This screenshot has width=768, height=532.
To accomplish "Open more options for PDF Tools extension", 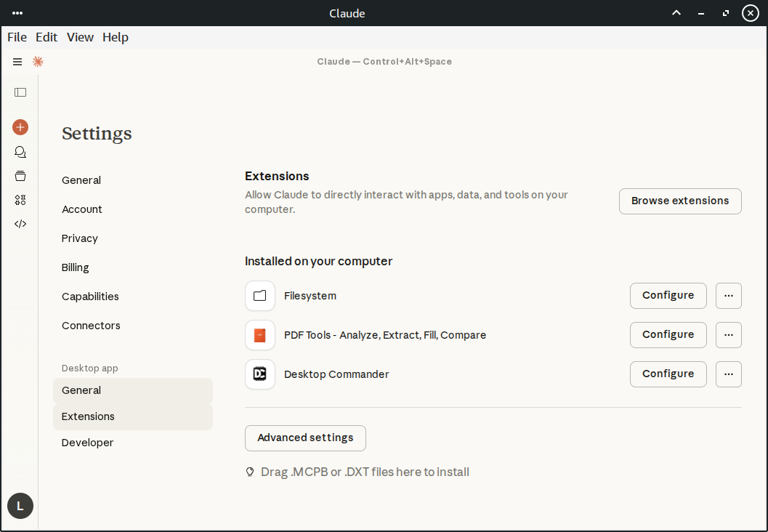I will pyautogui.click(x=729, y=335).
